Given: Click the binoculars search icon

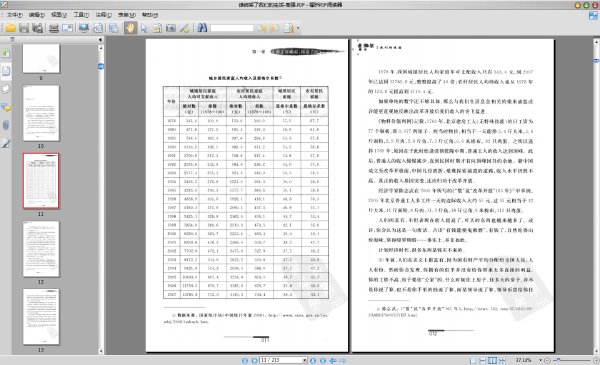Looking at the screenshot, I should (x=202, y=28).
